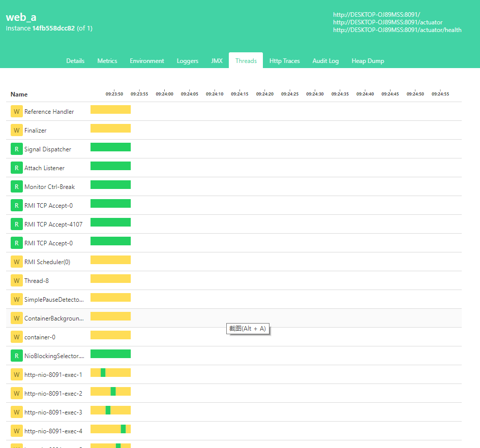Click the green segment in http-nio-8091-exec-4 timeline

coord(123,429)
